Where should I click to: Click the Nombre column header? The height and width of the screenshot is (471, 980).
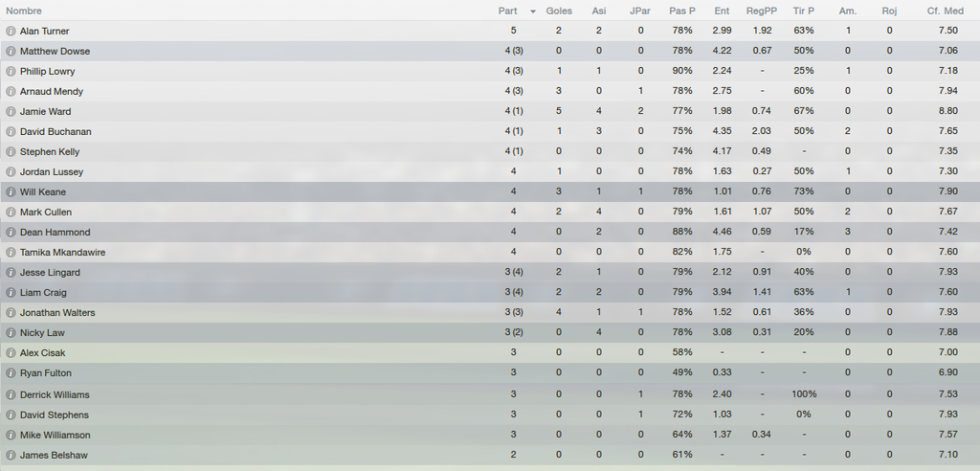tap(24, 11)
